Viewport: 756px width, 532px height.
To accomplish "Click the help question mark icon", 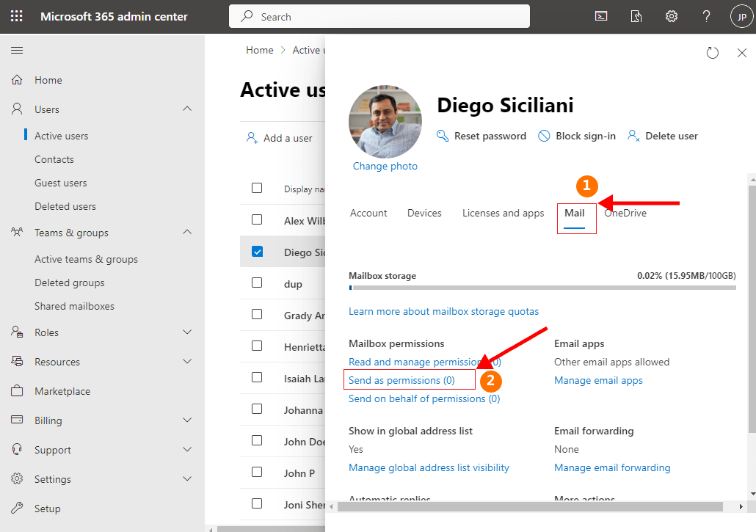I will [x=706, y=16].
